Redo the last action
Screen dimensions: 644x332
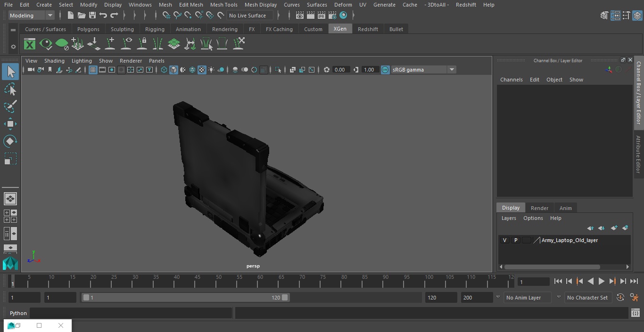[114, 16]
